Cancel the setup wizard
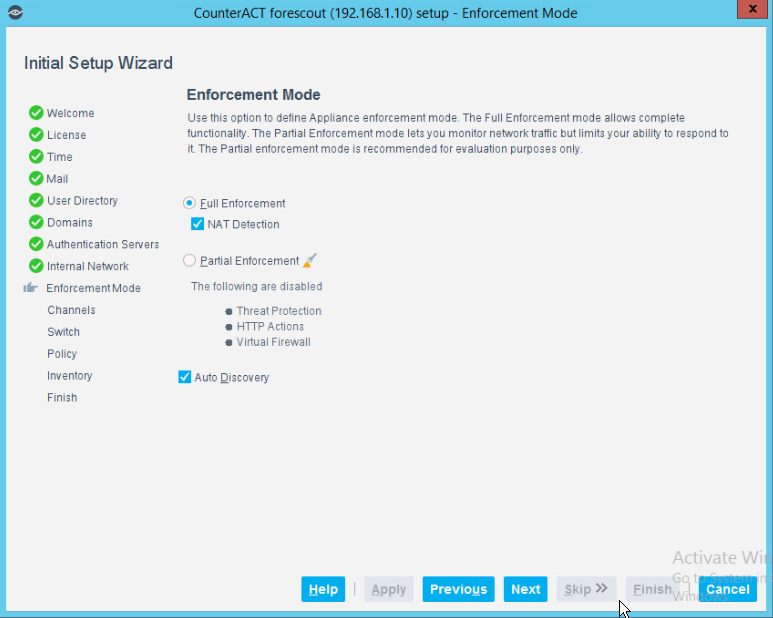This screenshot has width=773, height=618. click(x=728, y=589)
